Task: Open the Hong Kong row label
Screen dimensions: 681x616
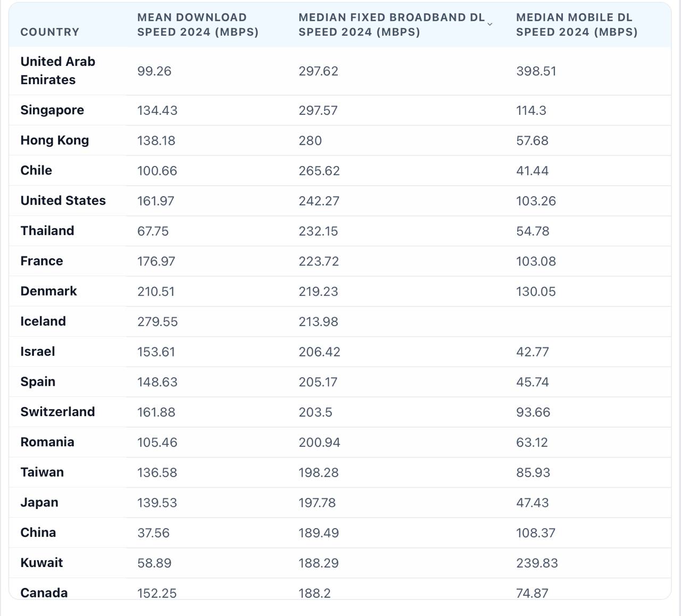Action: 54,140
